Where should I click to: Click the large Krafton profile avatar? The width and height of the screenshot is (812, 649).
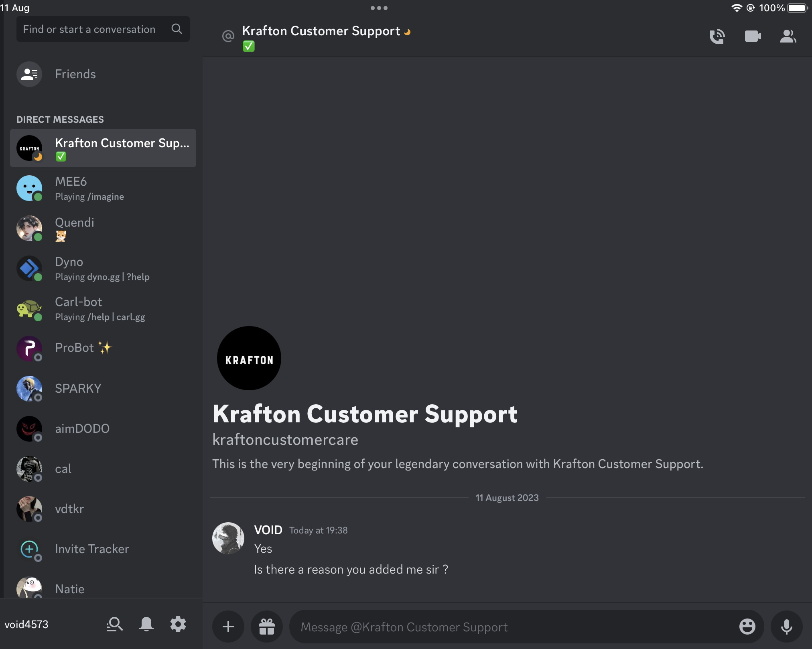(x=249, y=358)
